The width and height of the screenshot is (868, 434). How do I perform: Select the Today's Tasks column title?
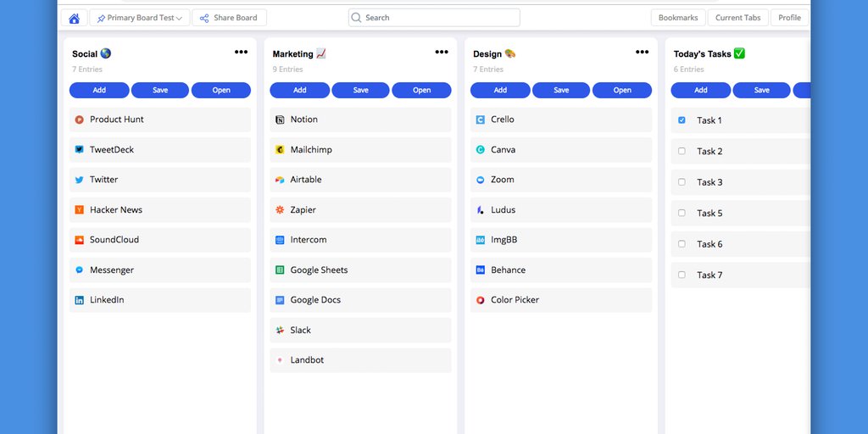point(709,53)
